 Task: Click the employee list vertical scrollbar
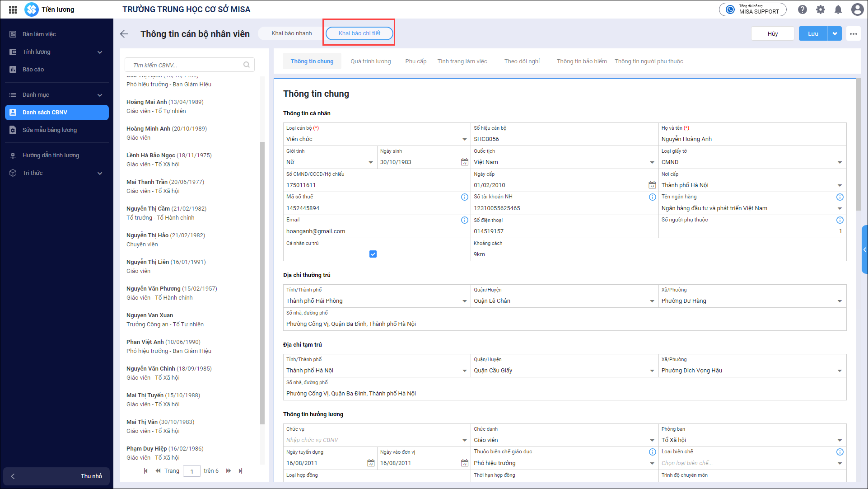point(262,283)
